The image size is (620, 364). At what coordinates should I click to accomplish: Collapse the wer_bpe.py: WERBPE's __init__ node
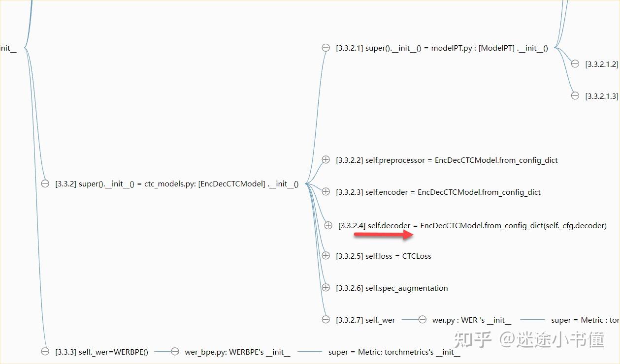[174, 351]
